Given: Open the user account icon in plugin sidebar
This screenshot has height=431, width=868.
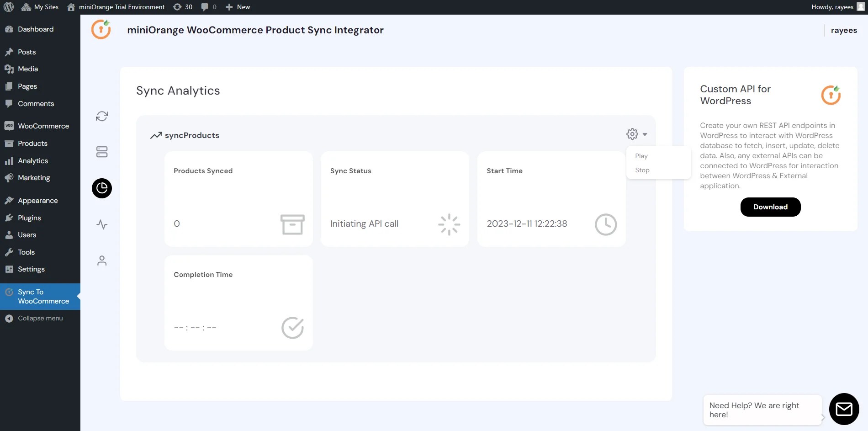Looking at the screenshot, I should click(101, 261).
